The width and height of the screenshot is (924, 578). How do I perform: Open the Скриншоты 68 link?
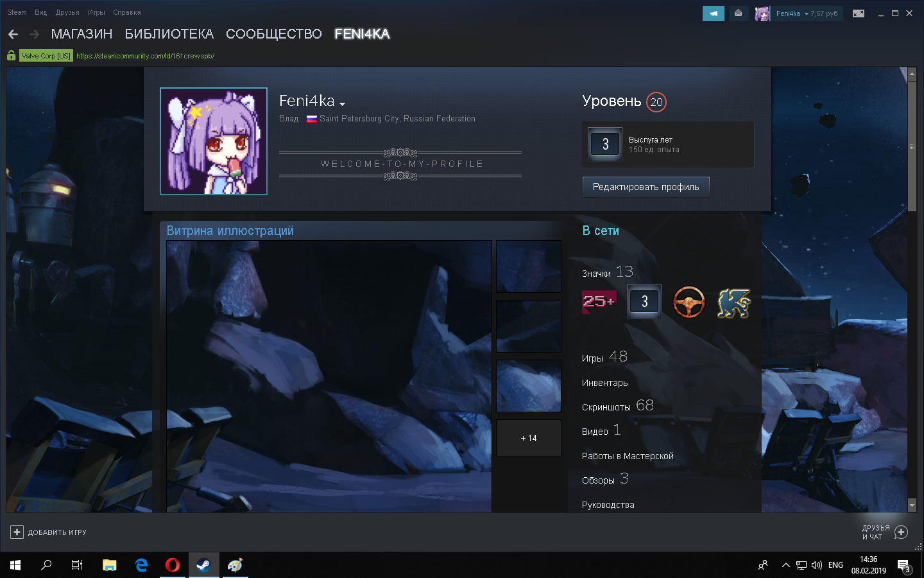618,406
